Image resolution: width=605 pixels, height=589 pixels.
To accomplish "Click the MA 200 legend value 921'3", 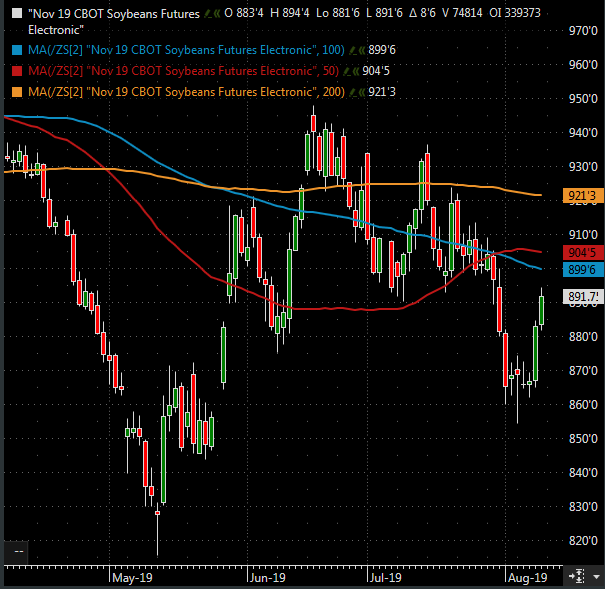I will 382,92.
